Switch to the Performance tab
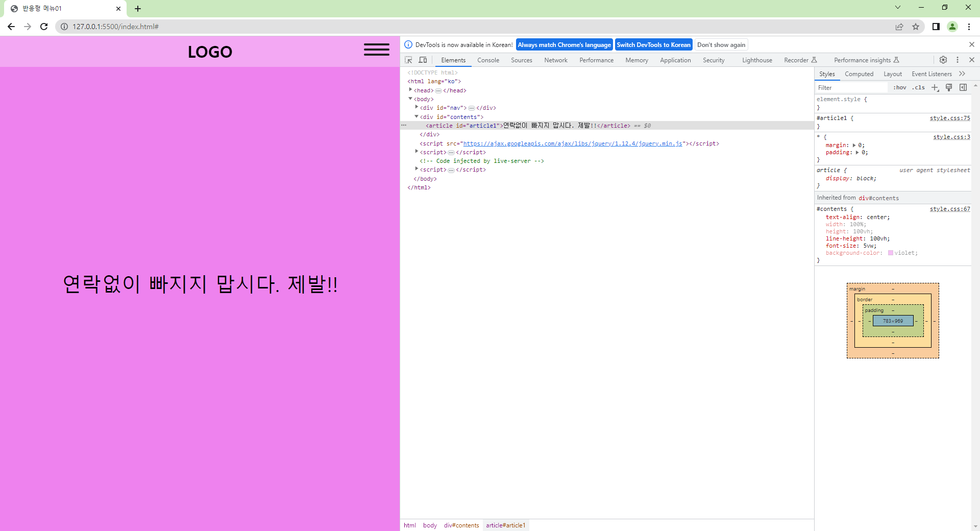This screenshot has width=980, height=531. 596,60
